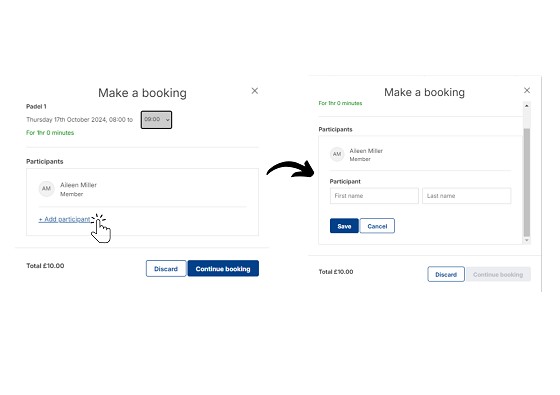560x395 pixels.
Task: Click the scrollbar down arrow
Action: [x=526, y=240]
